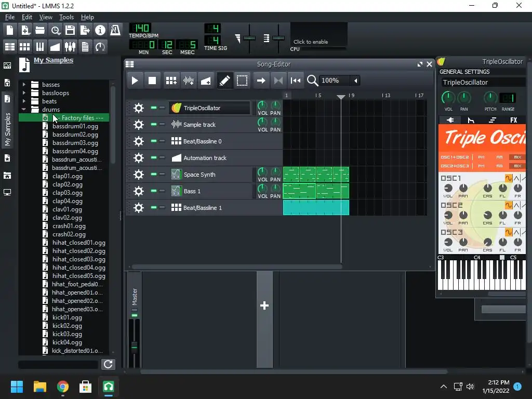532x399 pixels.
Task: Stop playback in Song-Editor
Action: coord(152,81)
